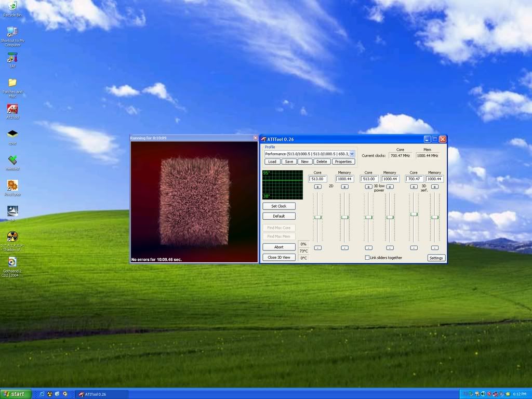Click the current Mem clock 1000.44 MHz readout
This screenshot has width=532, height=399.
[428, 156]
